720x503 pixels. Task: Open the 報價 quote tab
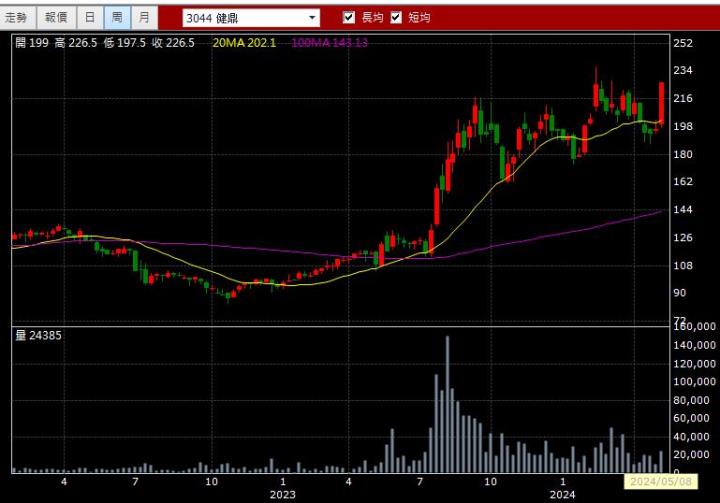pos(56,18)
